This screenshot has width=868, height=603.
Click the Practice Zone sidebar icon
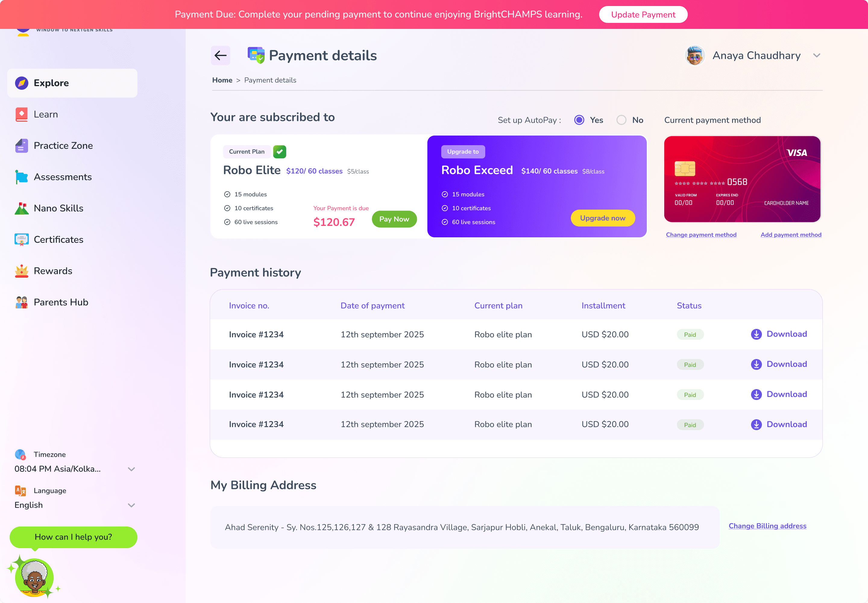click(21, 145)
